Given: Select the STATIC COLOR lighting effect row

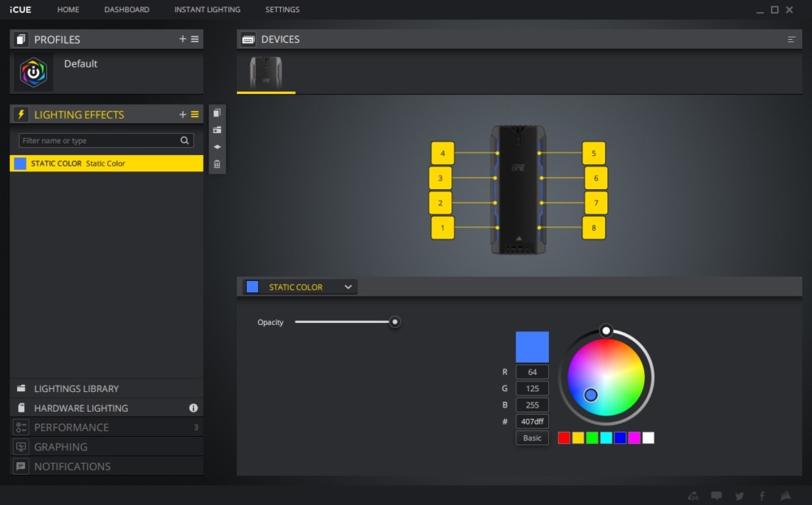Looking at the screenshot, I should (106, 163).
